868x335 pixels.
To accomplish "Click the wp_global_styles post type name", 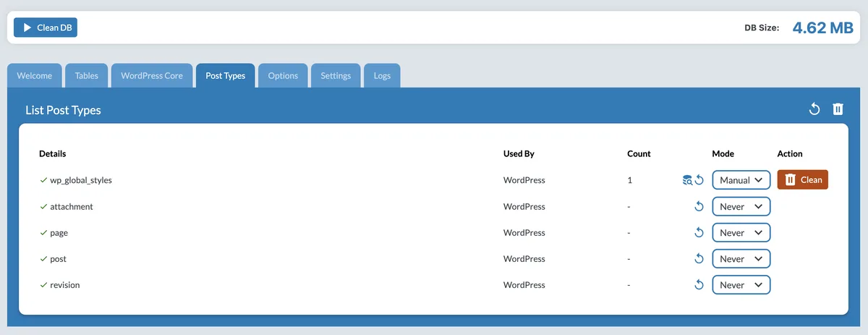I will click(81, 180).
